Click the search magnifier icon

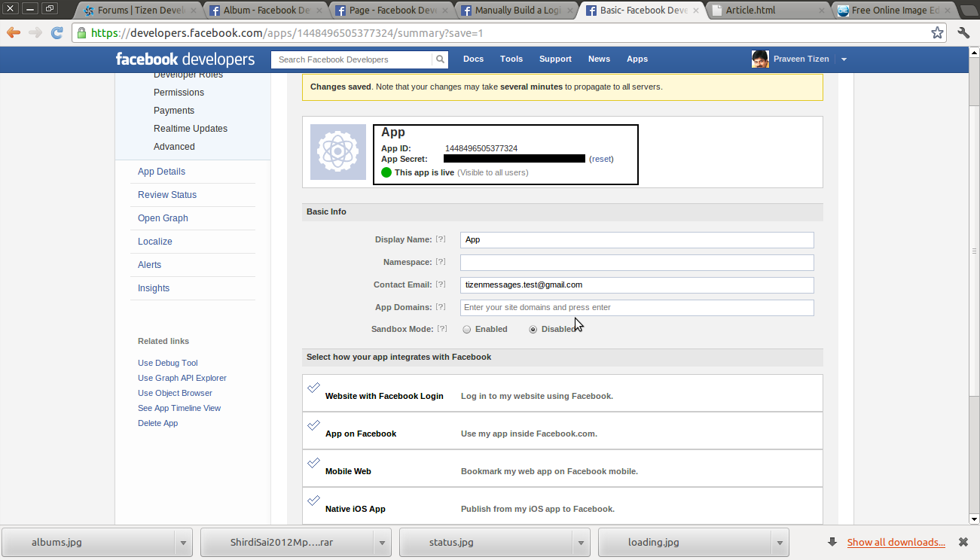pyautogui.click(x=439, y=59)
